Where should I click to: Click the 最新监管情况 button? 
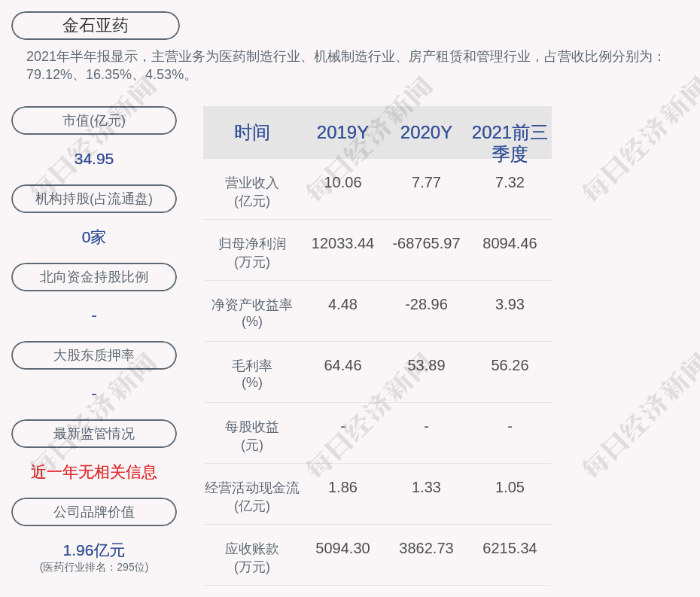click(93, 433)
